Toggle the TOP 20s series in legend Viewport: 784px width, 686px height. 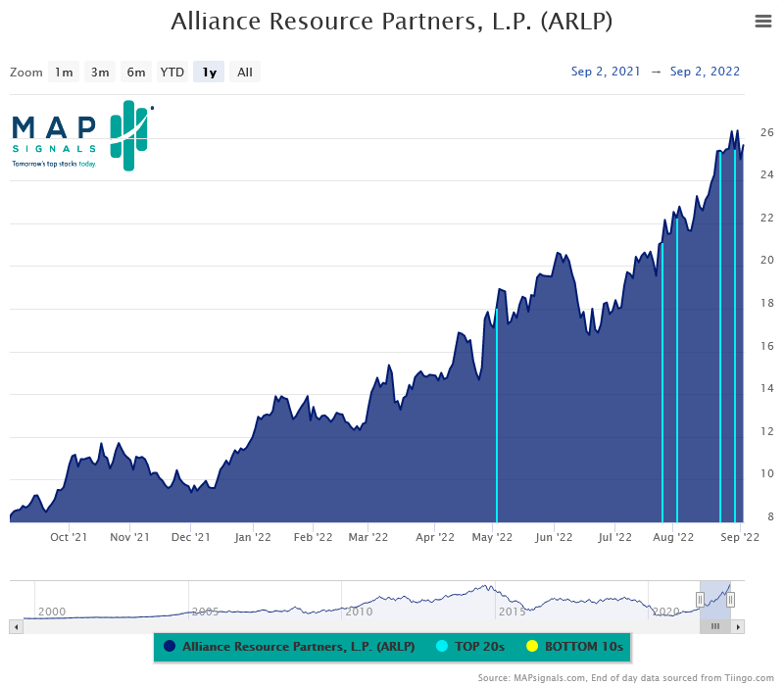point(470,647)
